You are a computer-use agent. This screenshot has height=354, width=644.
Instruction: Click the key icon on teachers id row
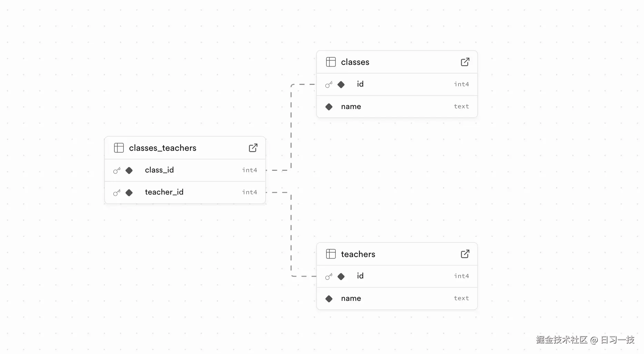(329, 276)
